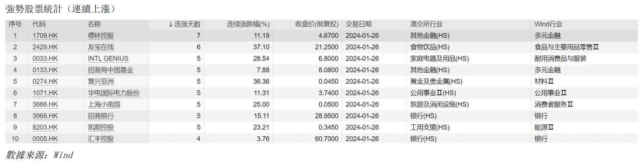The width and height of the screenshot is (644, 163).
Task: Open stock code 0133.HK
Action: [x=45, y=70]
